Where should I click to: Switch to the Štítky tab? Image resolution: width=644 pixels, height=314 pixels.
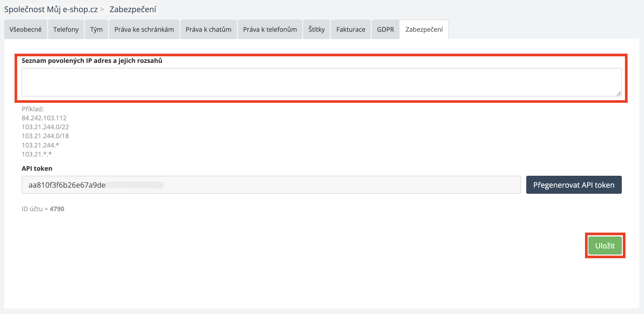point(316,29)
